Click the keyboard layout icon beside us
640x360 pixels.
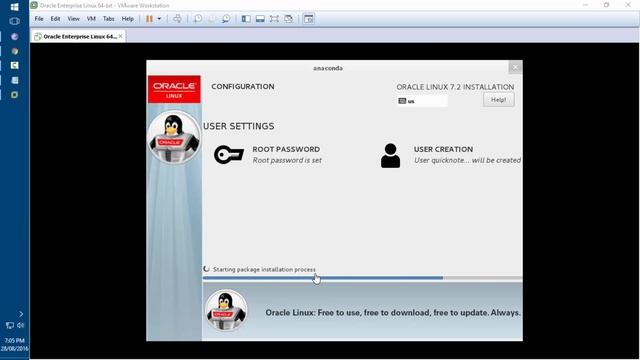(402, 101)
